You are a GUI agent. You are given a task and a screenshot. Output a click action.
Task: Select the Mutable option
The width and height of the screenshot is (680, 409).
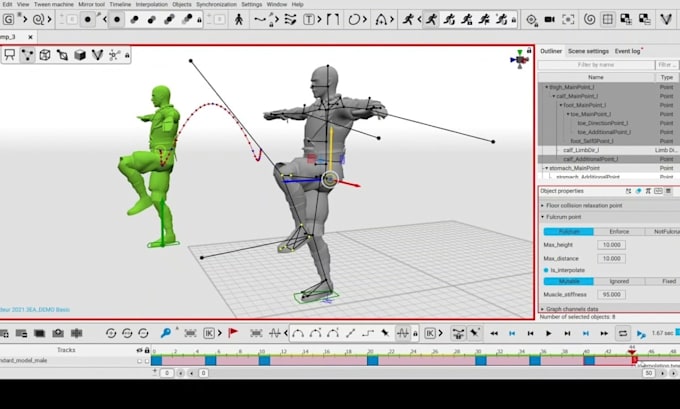(x=569, y=281)
